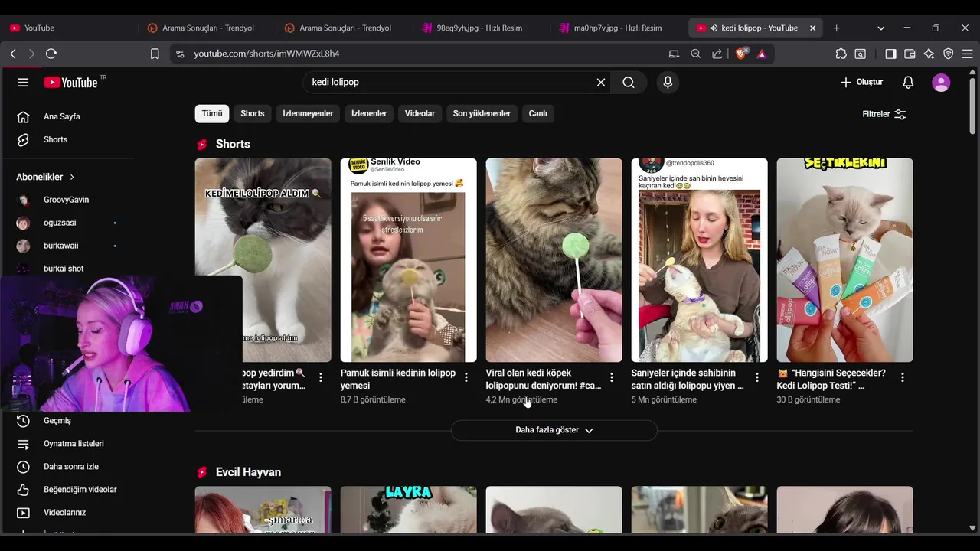The height and width of the screenshot is (551, 980).
Task: Open new browser tab plus button
Action: pyautogui.click(x=836, y=28)
